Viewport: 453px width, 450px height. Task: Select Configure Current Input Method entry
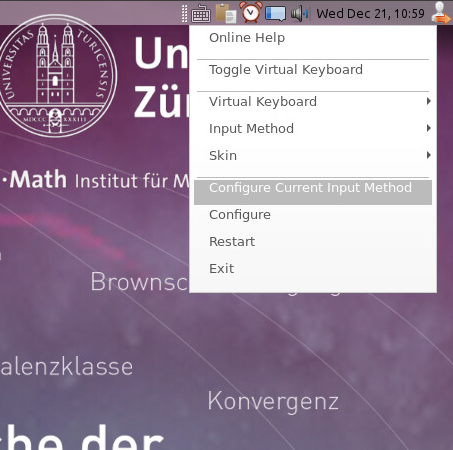click(313, 192)
